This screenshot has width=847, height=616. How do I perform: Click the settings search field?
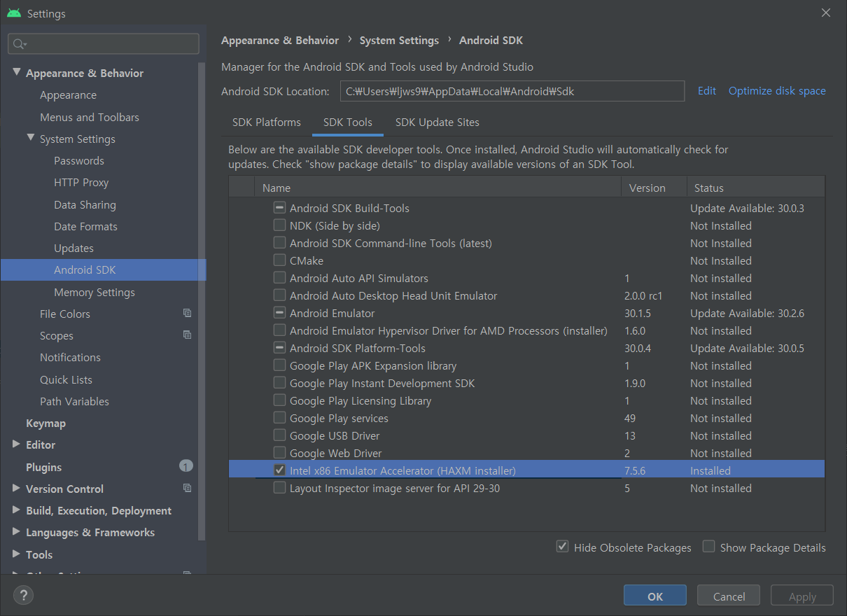(x=104, y=44)
